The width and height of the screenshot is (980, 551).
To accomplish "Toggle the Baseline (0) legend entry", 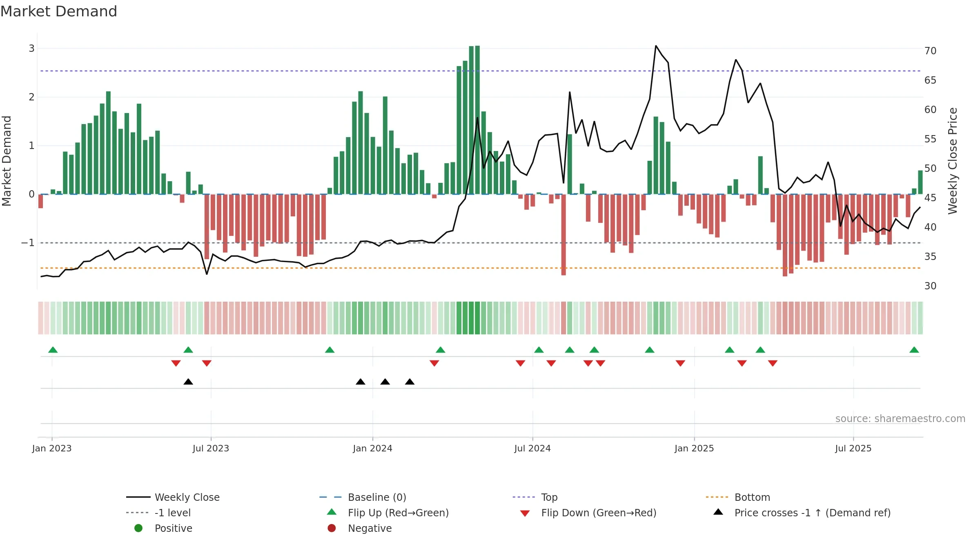I will 363,497.
